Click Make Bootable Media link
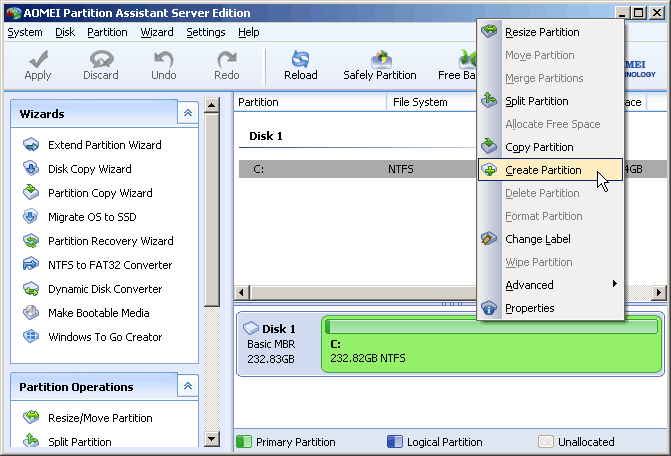 [x=98, y=313]
